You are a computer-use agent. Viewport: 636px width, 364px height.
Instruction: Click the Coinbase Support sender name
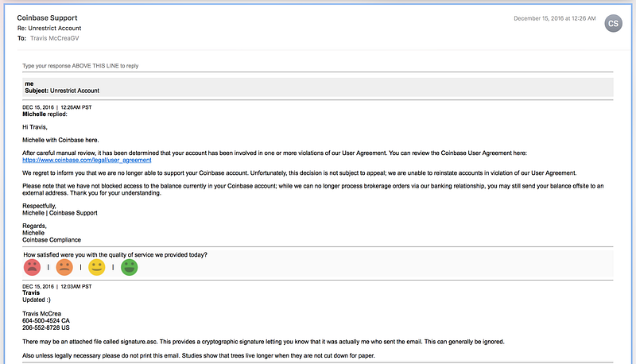[x=47, y=17]
